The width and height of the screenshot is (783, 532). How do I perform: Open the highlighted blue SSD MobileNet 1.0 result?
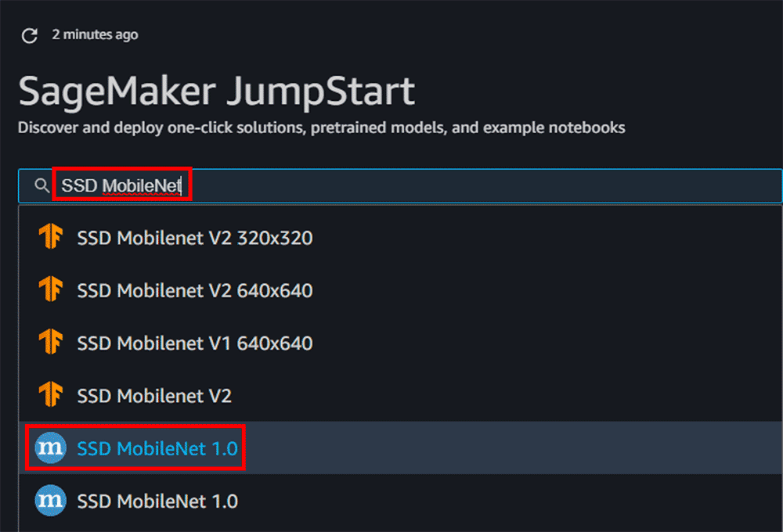(x=157, y=448)
